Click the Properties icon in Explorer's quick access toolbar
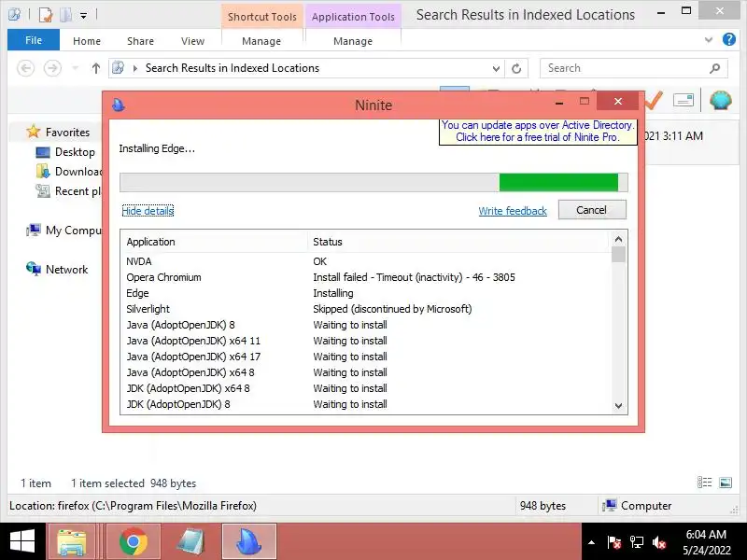 click(45, 15)
